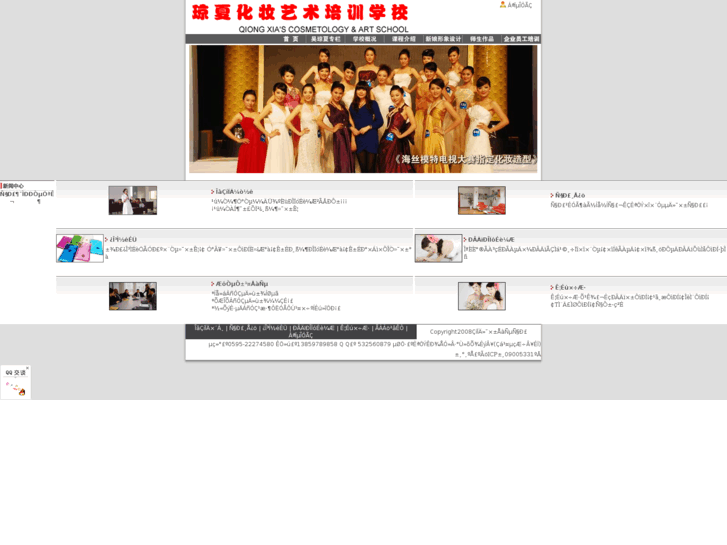Click the QQ 交谈 label
This screenshot has width=727, height=545.
tap(15, 372)
